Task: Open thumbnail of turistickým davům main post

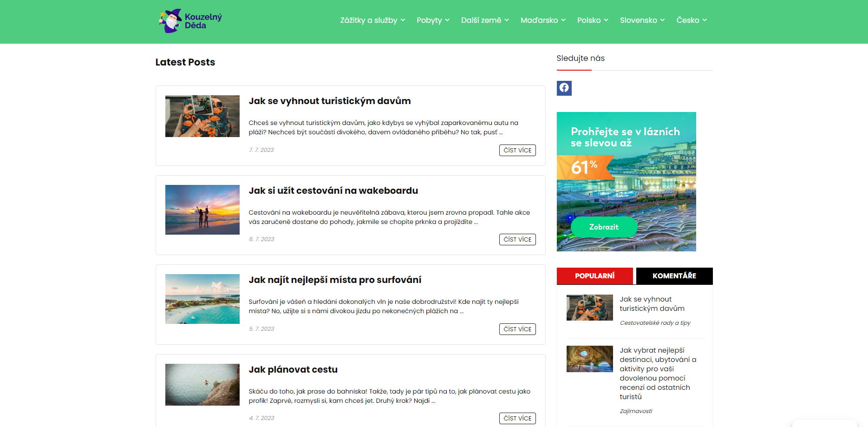Action: point(202,116)
